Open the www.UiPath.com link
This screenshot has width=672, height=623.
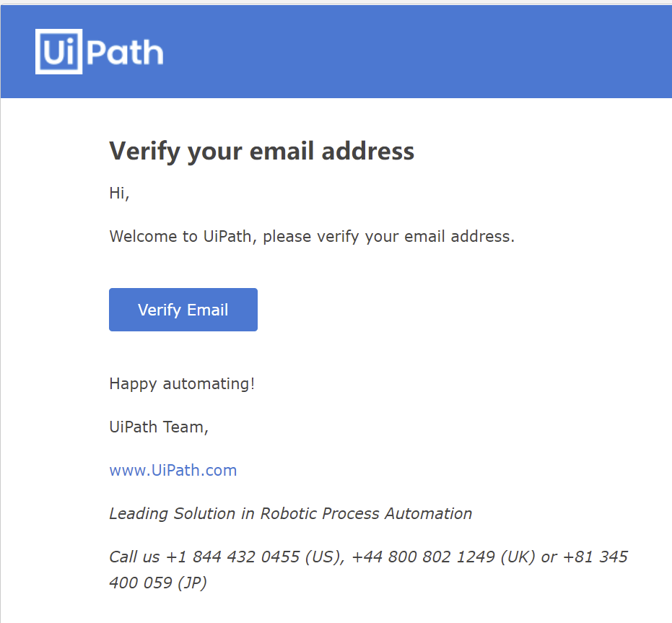[x=173, y=470]
